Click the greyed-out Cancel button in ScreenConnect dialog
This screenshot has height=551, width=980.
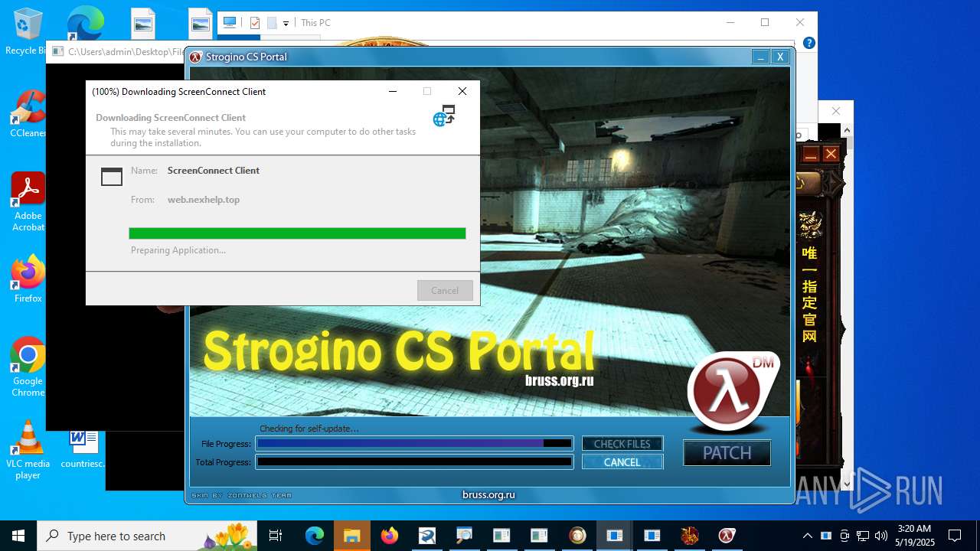[445, 290]
